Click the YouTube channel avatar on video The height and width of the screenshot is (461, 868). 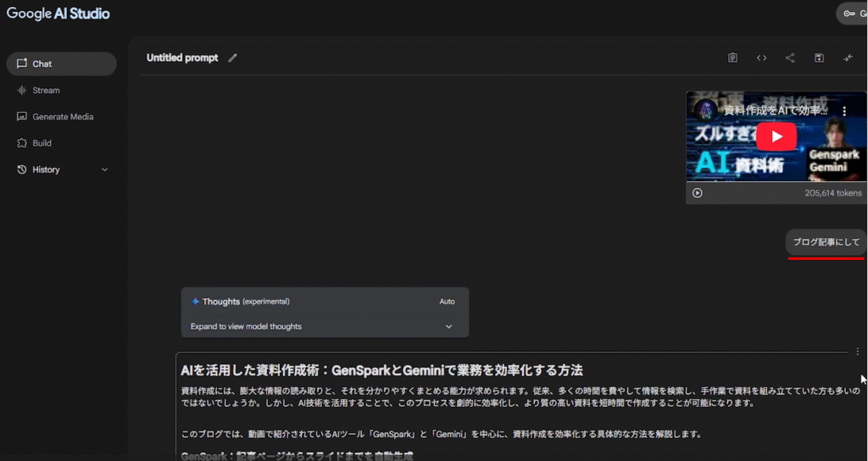[x=705, y=111]
